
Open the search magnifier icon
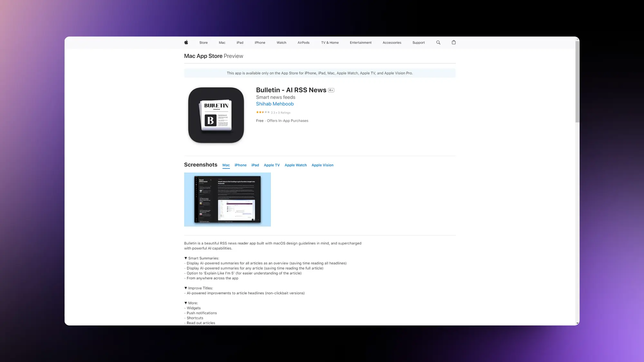(x=438, y=42)
